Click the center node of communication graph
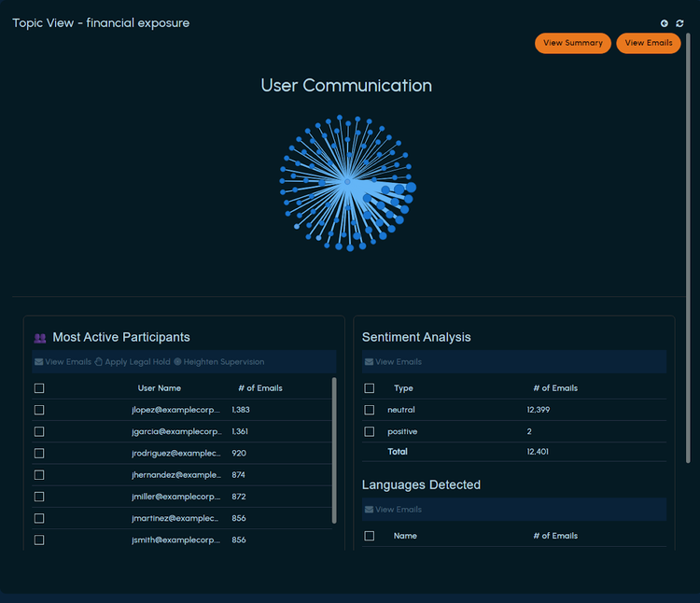 [347, 182]
